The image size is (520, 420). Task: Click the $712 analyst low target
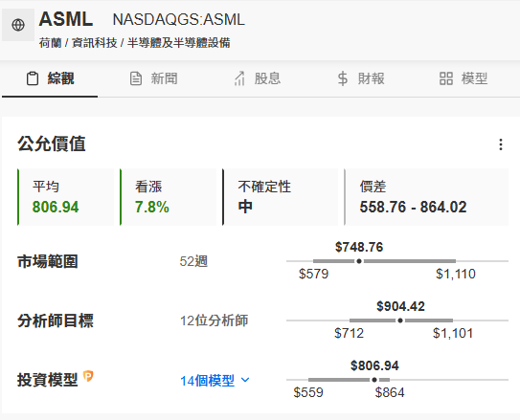click(349, 333)
